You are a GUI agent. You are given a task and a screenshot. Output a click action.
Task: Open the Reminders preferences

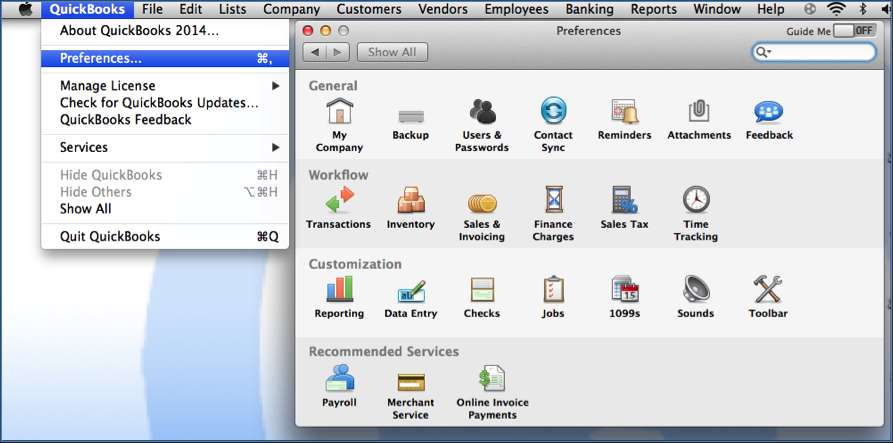pyautogui.click(x=624, y=118)
